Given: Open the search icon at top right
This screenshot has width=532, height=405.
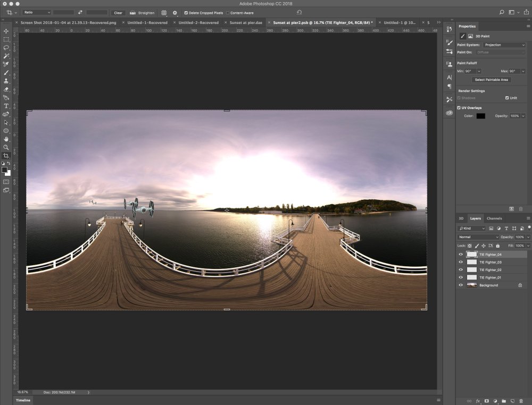Looking at the screenshot, I should [502, 12].
